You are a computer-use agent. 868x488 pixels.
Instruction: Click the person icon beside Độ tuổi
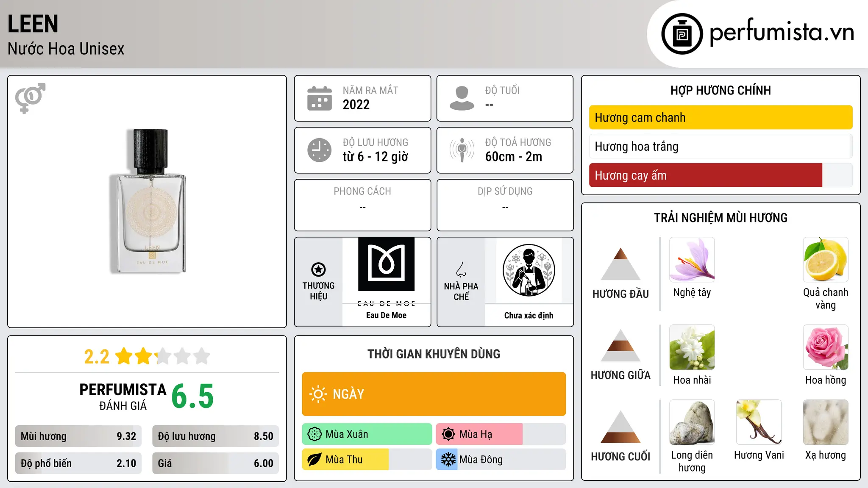[462, 98]
